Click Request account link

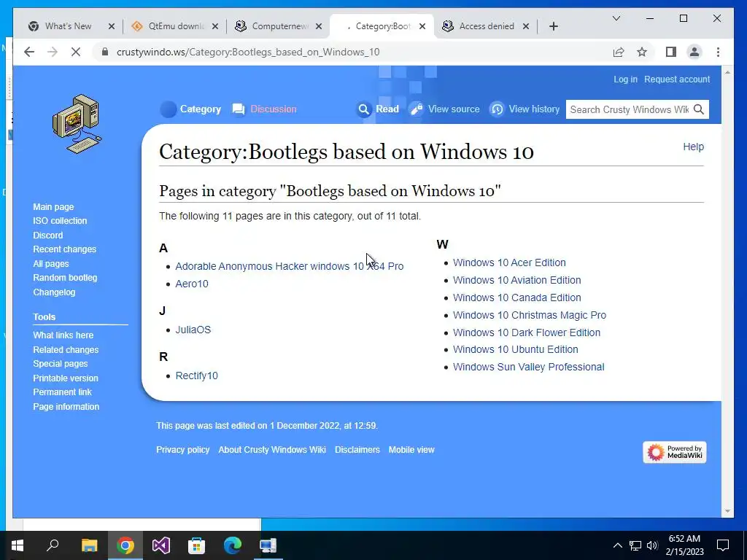tap(677, 79)
